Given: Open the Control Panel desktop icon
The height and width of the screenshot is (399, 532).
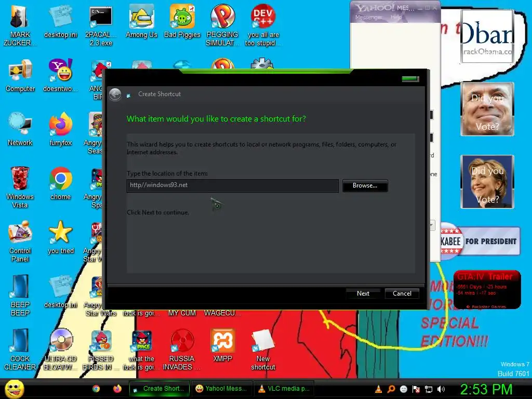Looking at the screenshot, I should tap(20, 241).
